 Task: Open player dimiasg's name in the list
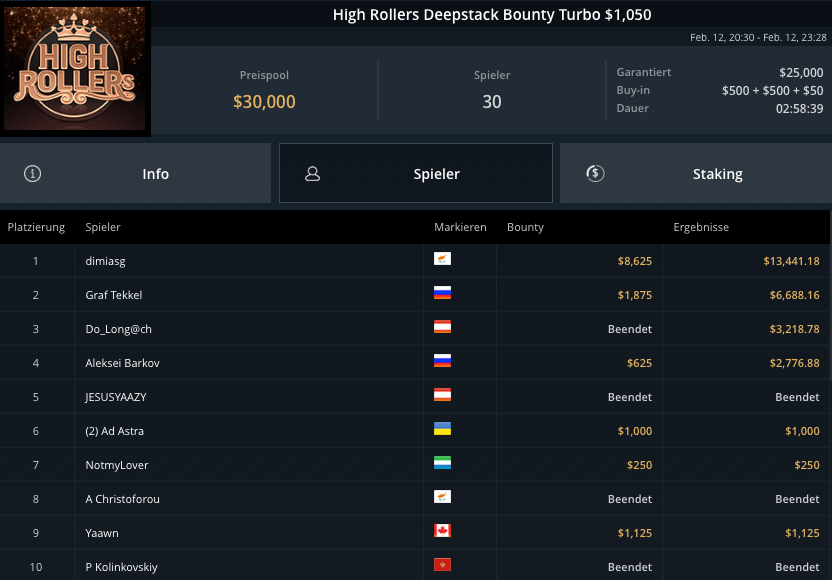(x=106, y=261)
